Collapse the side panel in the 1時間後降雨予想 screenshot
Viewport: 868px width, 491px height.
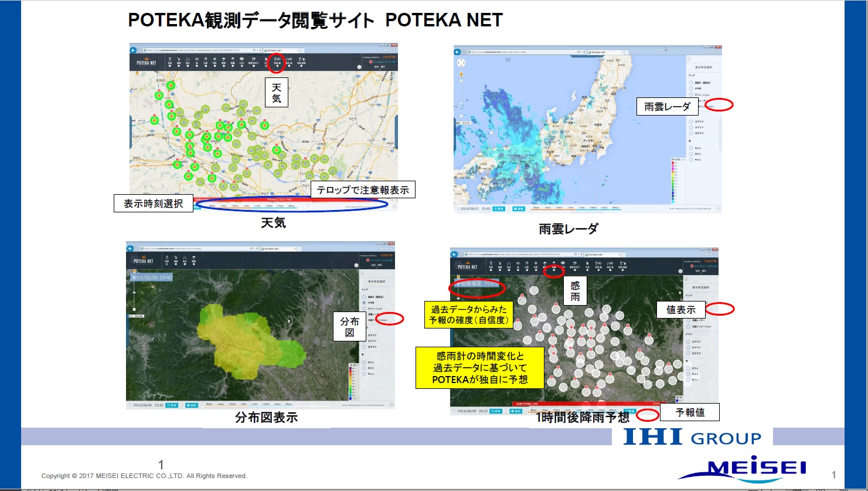(x=686, y=279)
